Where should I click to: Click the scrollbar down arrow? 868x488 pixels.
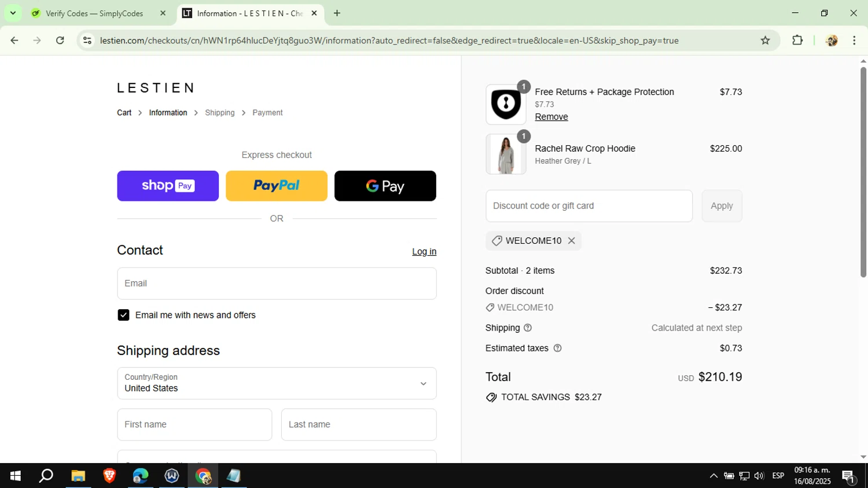[x=863, y=457]
